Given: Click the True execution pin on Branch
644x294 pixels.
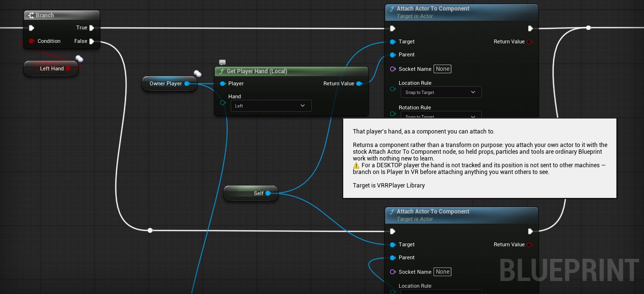Looking at the screenshot, I should click(x=92, y=28).
